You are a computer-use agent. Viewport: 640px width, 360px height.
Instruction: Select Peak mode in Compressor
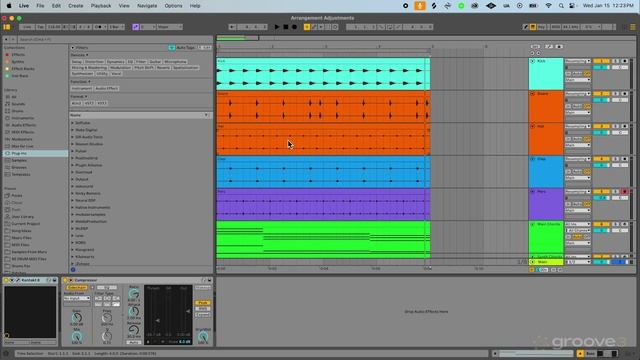[202, 303]
